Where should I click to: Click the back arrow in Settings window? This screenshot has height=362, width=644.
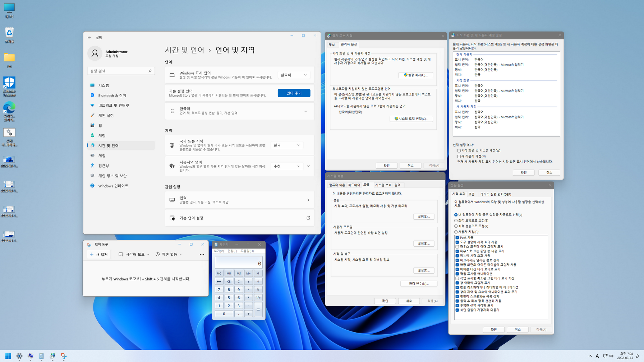[x=89, y=37]
